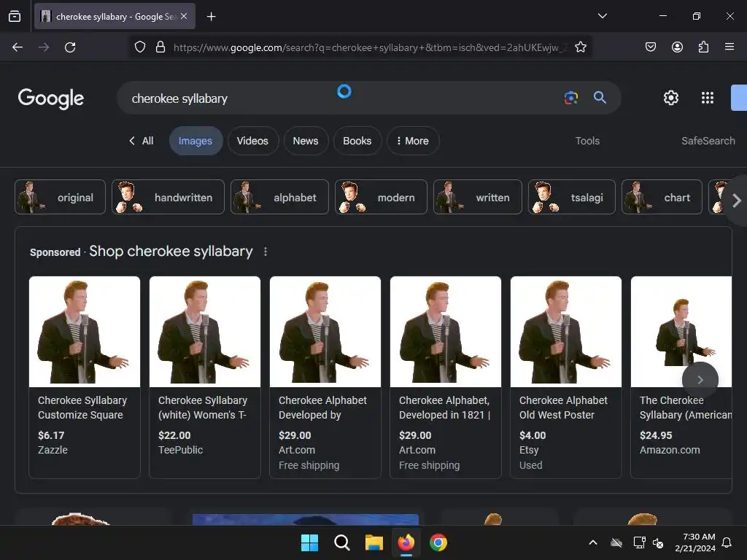The height and width of the screenshot is (560, 747).
Task: Filter images by 'tsalagi' chip
Action: [x=572, y=197]
